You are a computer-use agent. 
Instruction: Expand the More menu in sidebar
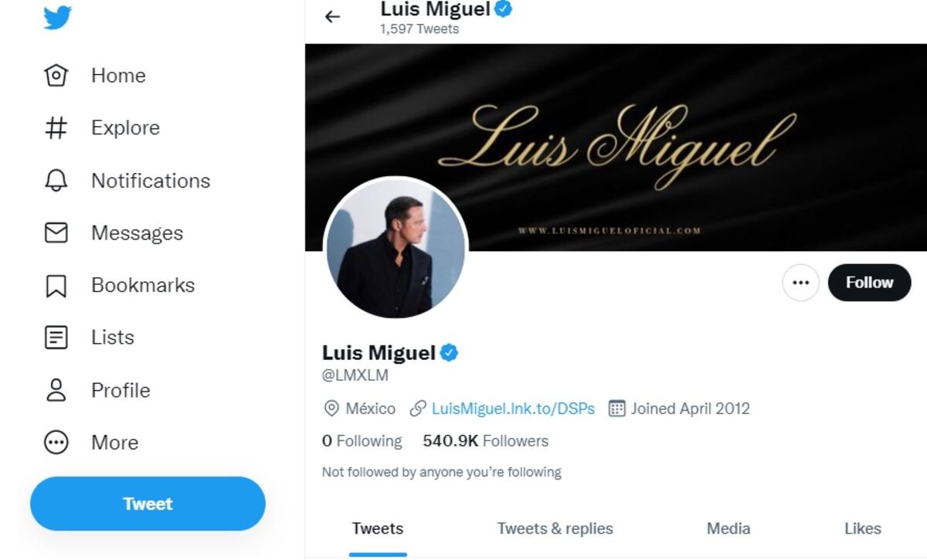pos(56,443)
